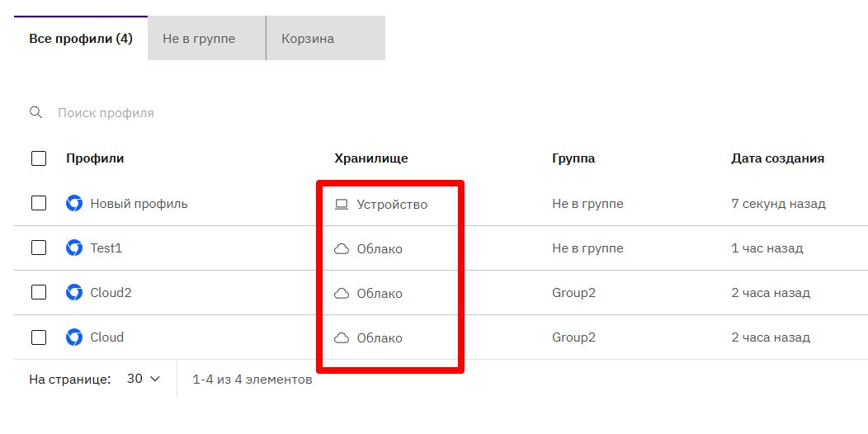Click the Хранилище column header
Image resolution: width=868 pixels, height=434 pixels.
tap(371, 158)
